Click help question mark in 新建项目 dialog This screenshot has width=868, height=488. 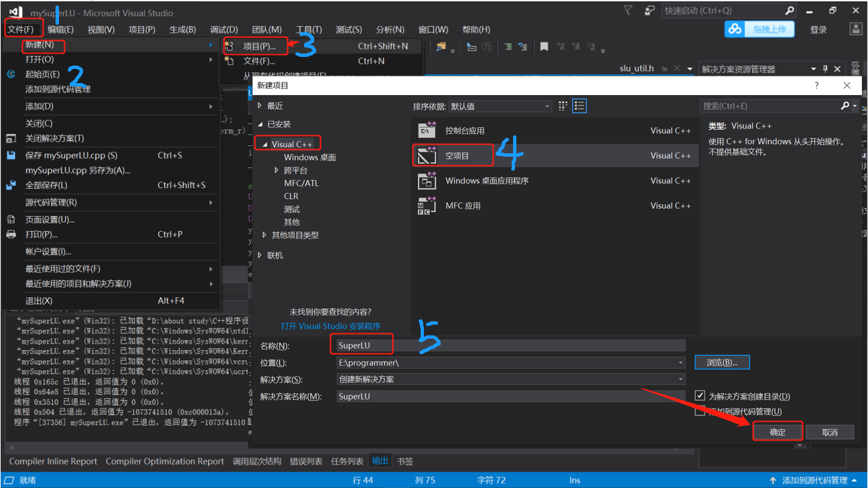(816, 86)
